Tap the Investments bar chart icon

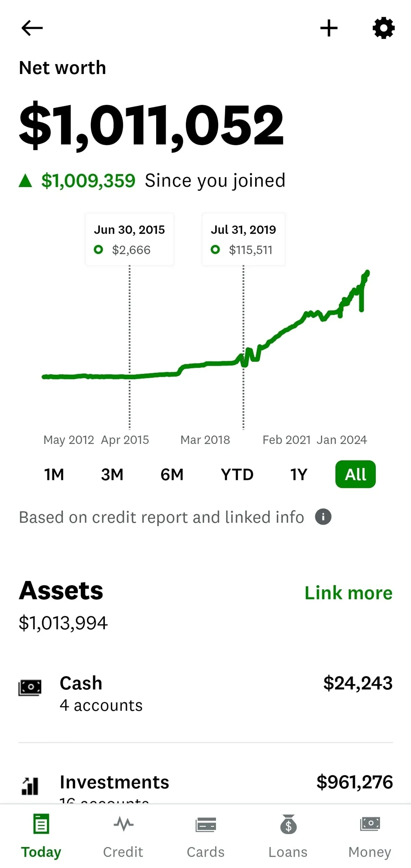coord(30,786)
